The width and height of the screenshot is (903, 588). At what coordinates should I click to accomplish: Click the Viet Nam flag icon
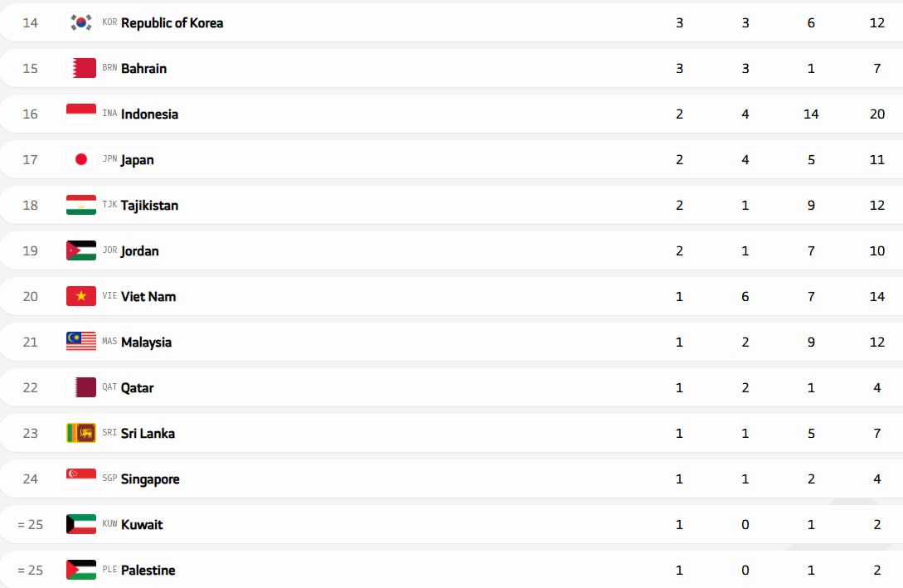[x=81, y=297]
